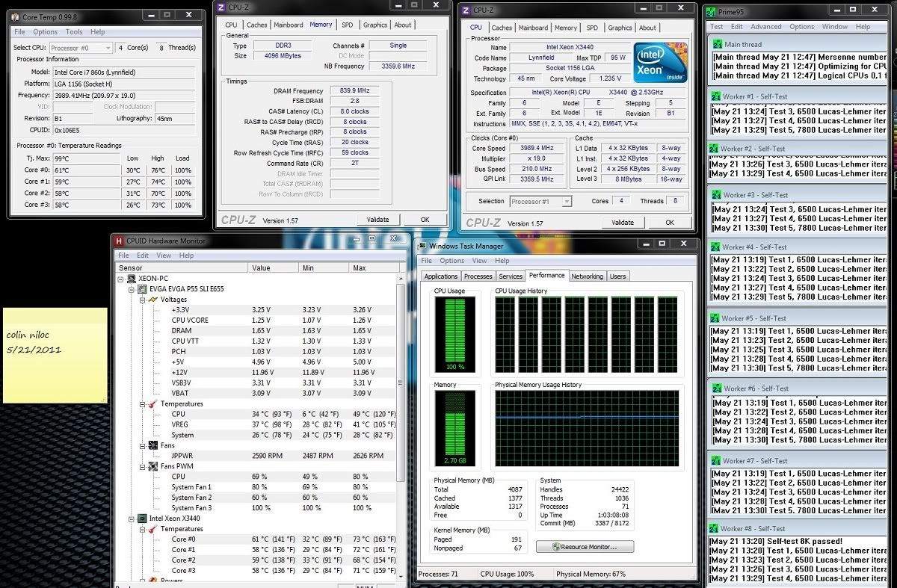Click the Frequency field in Core Temp
Image resolution: width=897 pixels, height=588 pixels.
(x=124, y=96)
